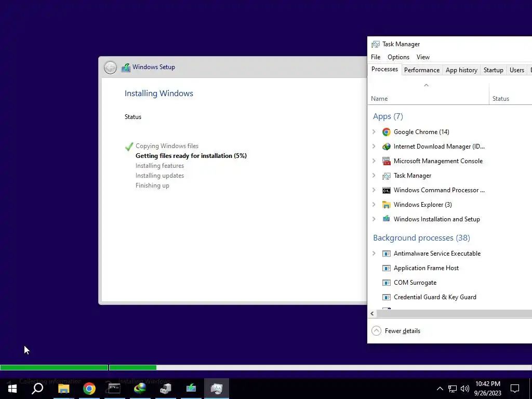Click the Apps (7) group heading
The height and width of the screenshot is (399, 532).
[x=388, y=116]
